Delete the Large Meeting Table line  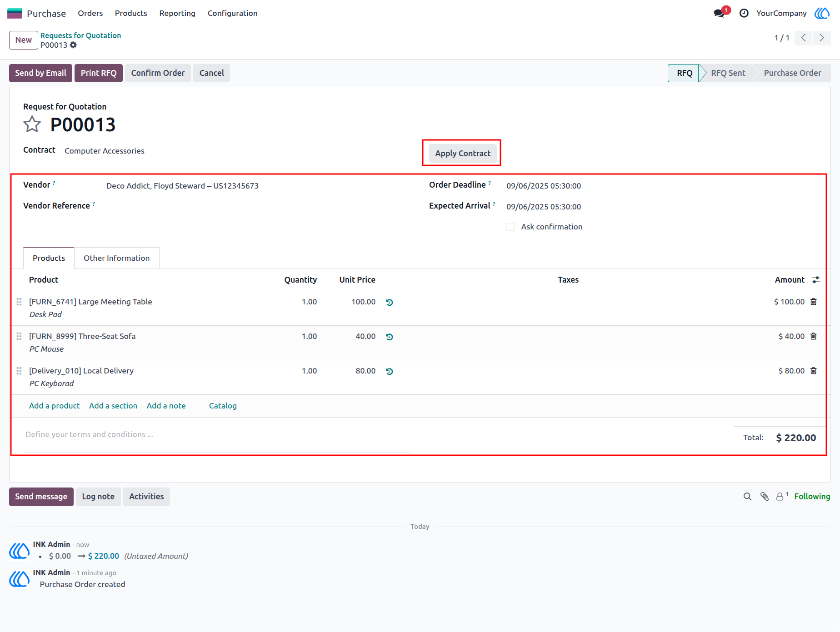coord(814,302)
